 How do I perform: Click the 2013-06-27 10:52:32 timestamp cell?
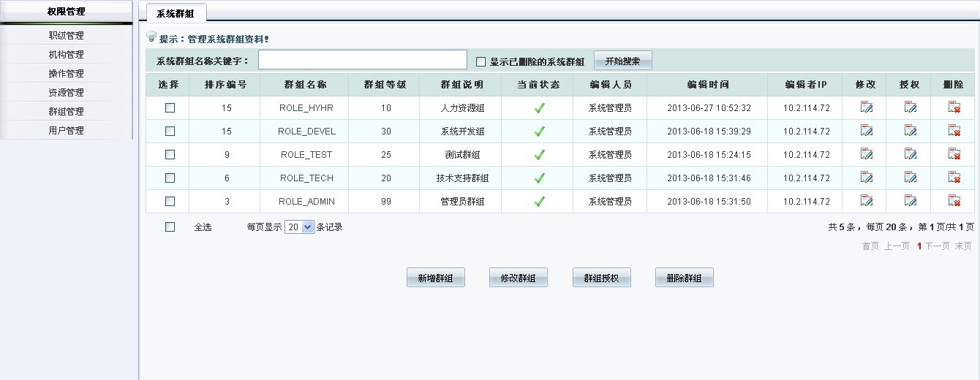(709, 108)
